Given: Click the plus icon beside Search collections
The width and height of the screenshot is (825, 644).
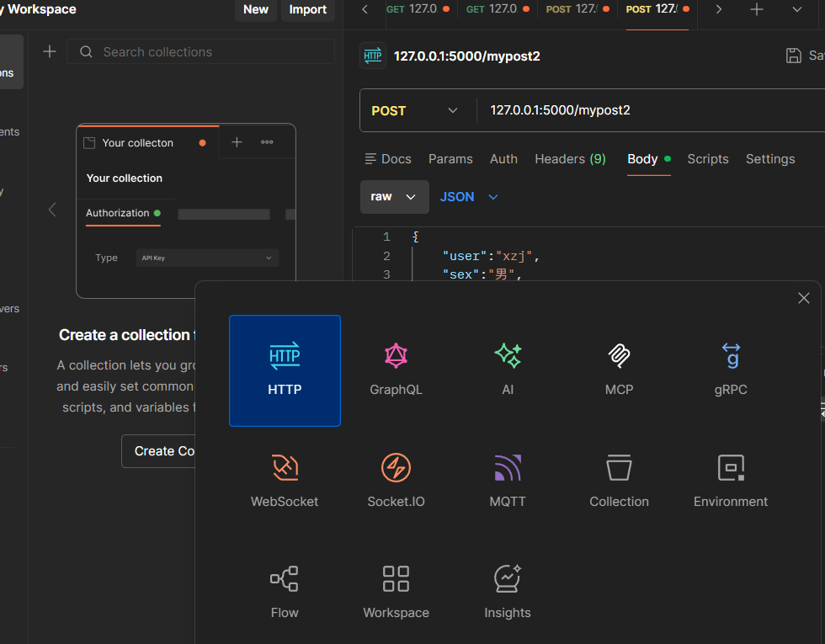Looking at the screenshot, I should [x=50, y=51].
